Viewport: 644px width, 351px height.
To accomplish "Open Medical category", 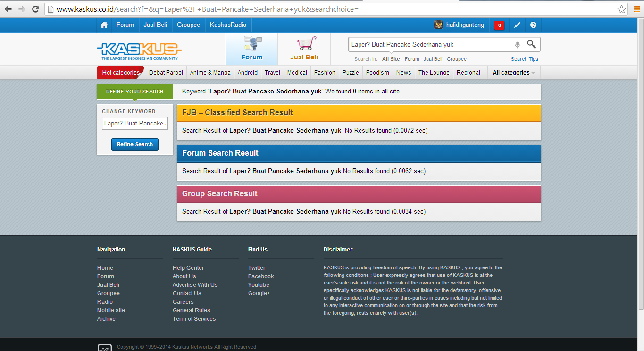I will (x=297, y=73).
